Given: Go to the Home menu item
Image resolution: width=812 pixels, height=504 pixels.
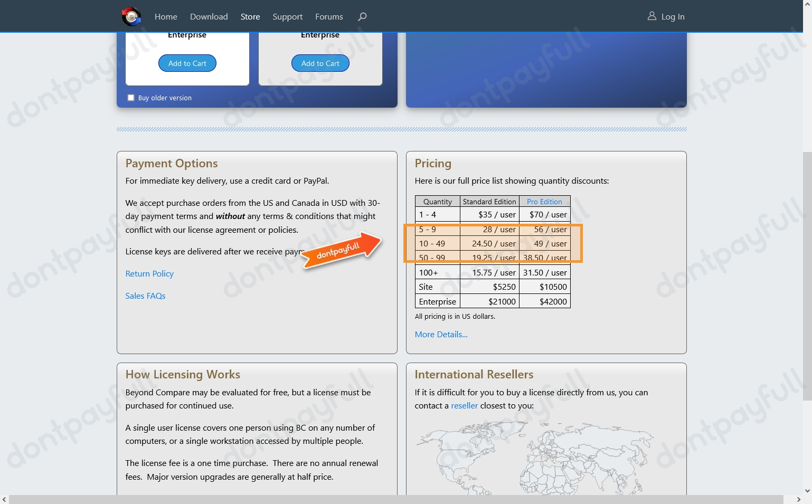Looking at the screenshot, I should point(166,16).
